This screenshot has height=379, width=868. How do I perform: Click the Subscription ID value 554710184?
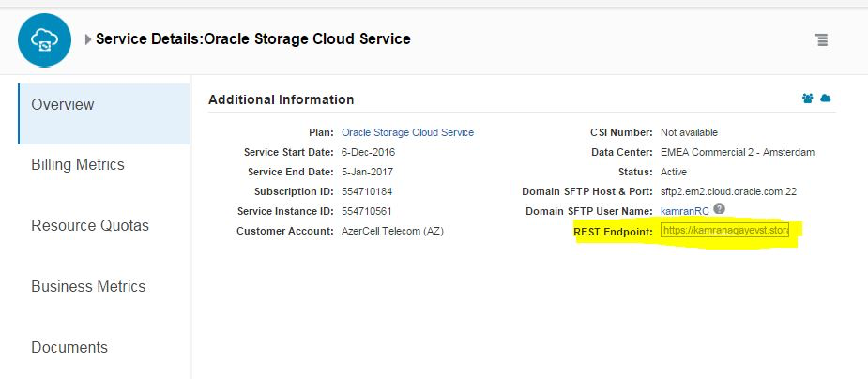367,191
